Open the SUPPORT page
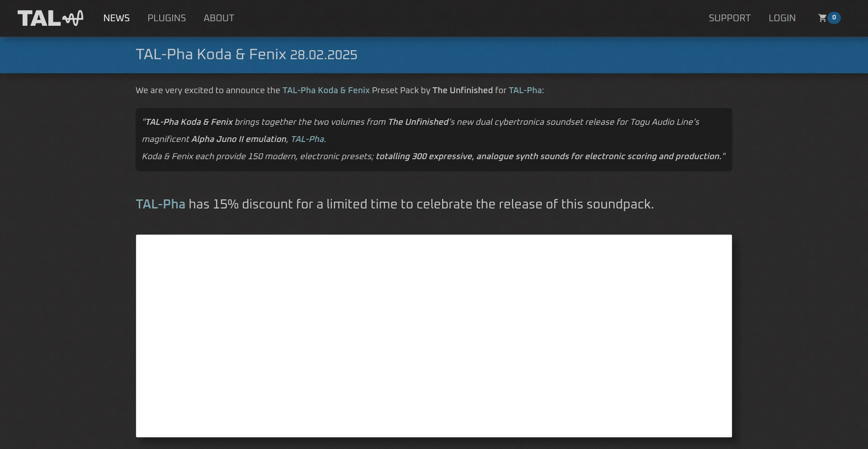Screen dimensions: 868x449 point(729,18)
